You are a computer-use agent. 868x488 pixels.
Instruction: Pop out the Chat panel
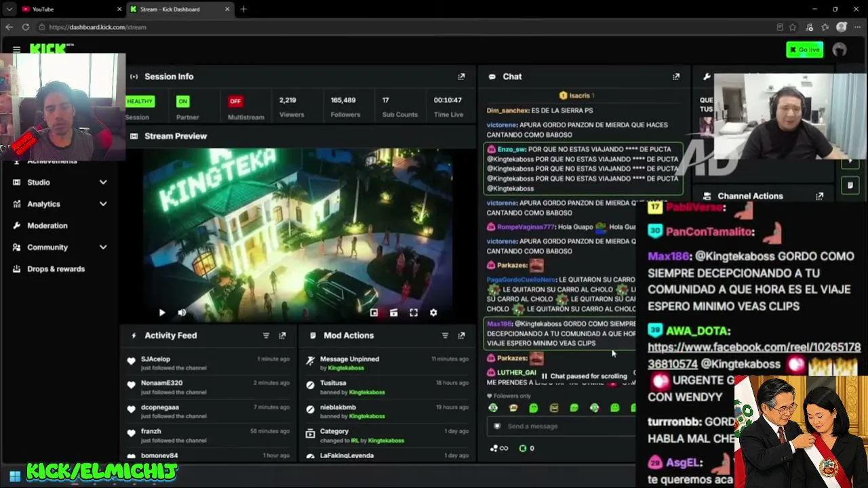676,77
